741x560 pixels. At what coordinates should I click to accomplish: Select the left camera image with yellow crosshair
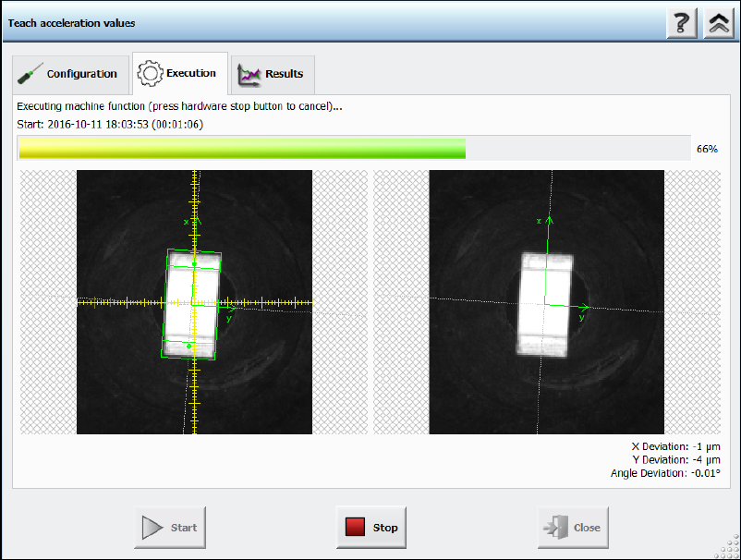click(x=194, y=302)
